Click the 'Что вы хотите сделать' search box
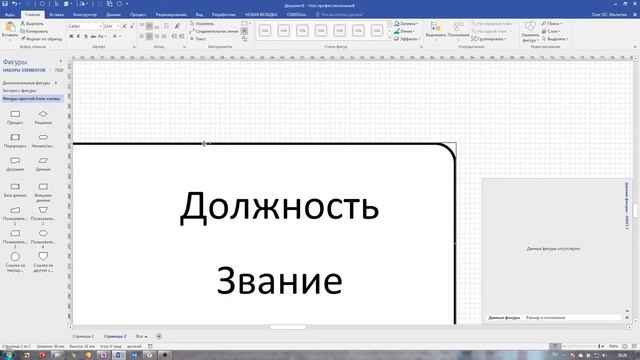 pos(340,15)
